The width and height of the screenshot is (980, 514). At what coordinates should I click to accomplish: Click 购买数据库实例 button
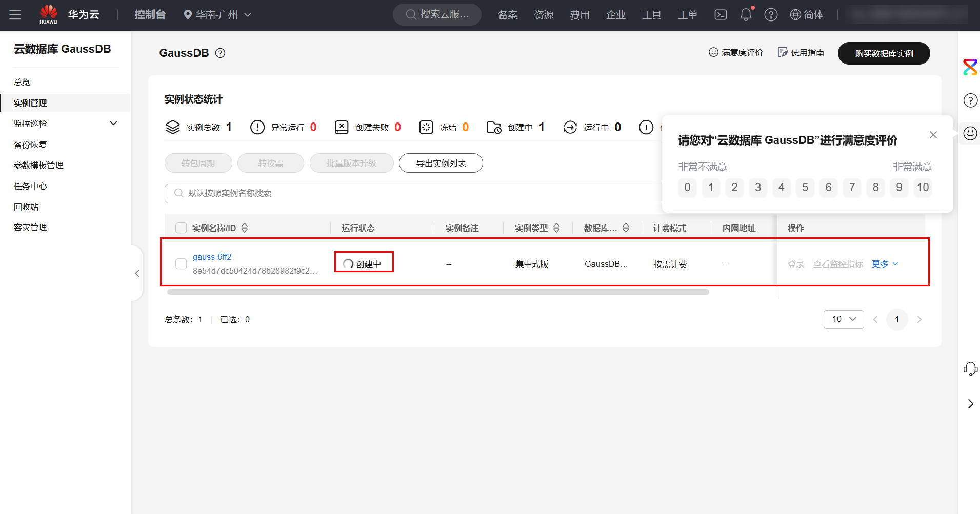click(884, 53)
